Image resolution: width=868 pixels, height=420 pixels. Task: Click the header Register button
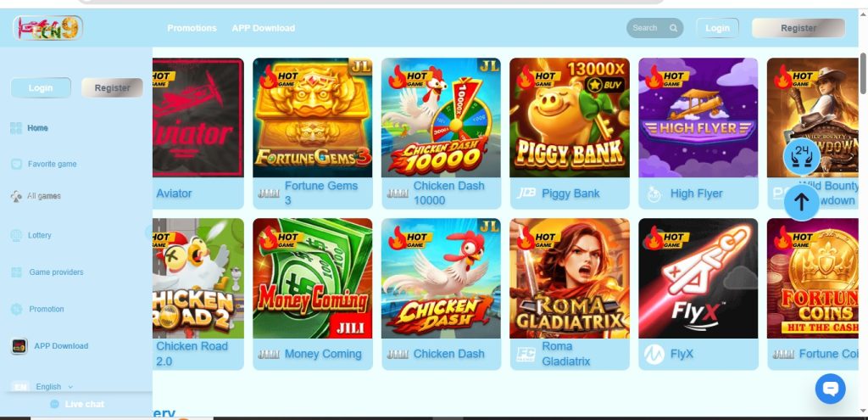pos(798,28)
